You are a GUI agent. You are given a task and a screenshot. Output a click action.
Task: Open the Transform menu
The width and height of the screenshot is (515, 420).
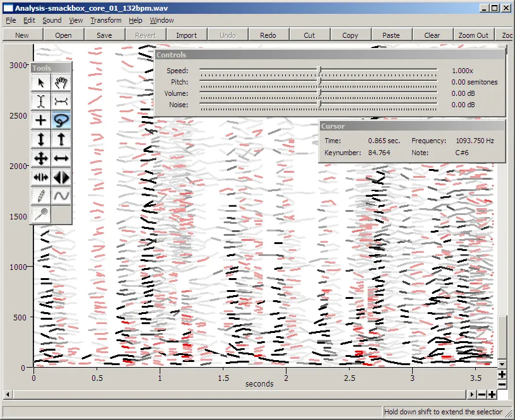click(x=105, y=20)
